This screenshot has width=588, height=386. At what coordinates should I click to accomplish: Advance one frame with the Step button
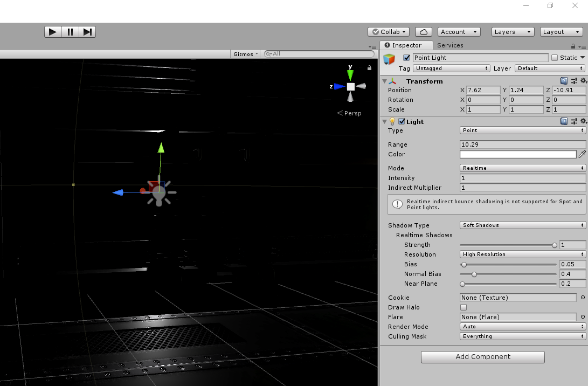point(87,32)
